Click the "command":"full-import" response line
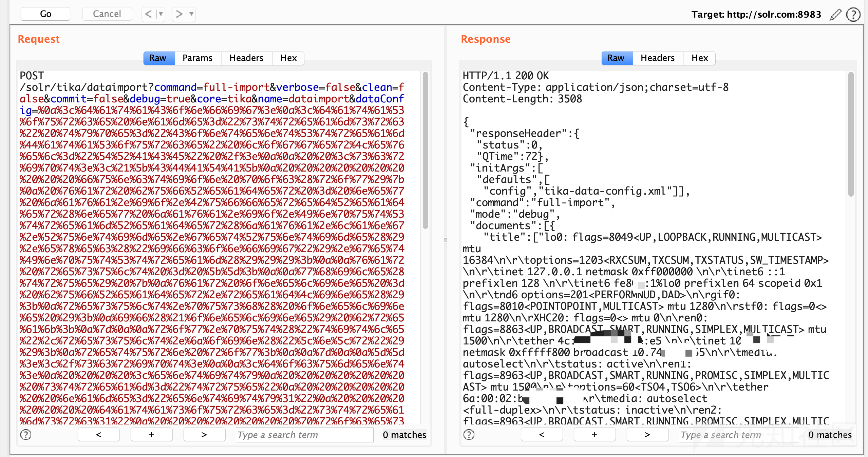The height and width of the screenshot is (457, 868). click(542, 202)
